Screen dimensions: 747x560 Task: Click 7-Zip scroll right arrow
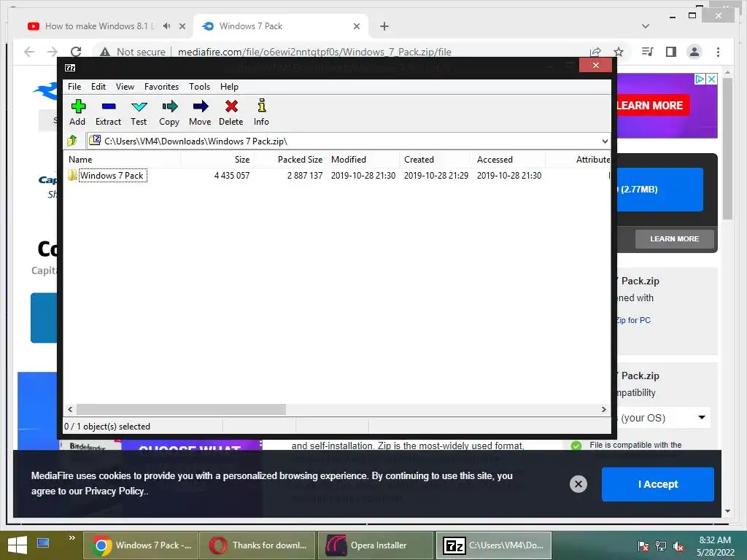(603, 410)
